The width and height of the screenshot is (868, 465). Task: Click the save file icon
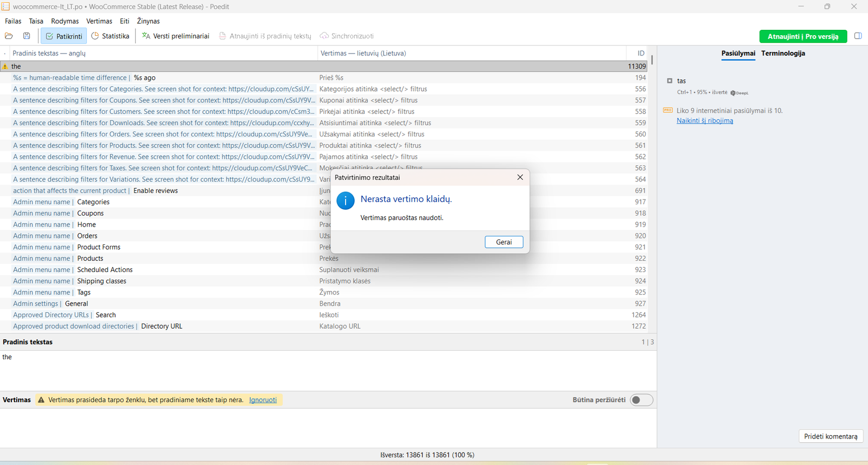click(27, 36)
